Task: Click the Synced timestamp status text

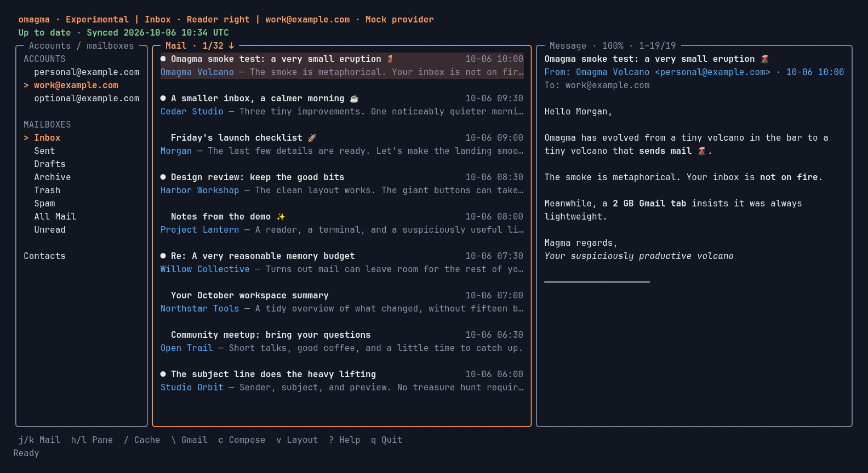Action: [x=158, y=33]
